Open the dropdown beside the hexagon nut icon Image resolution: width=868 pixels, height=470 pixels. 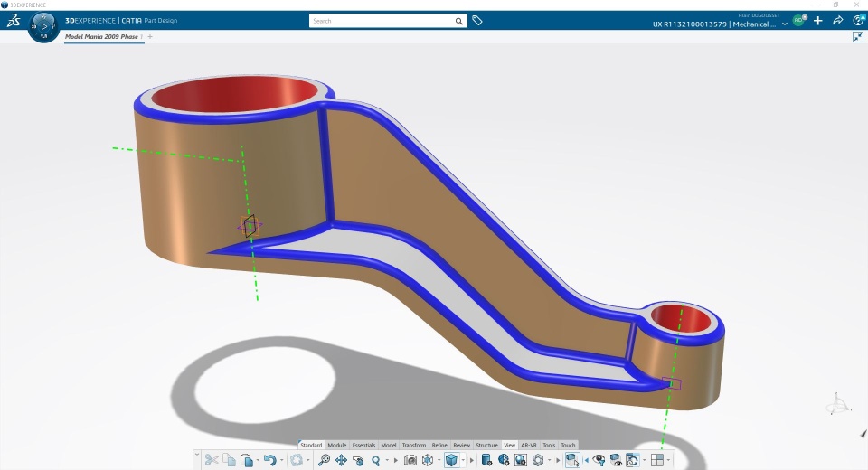[549, 461]
